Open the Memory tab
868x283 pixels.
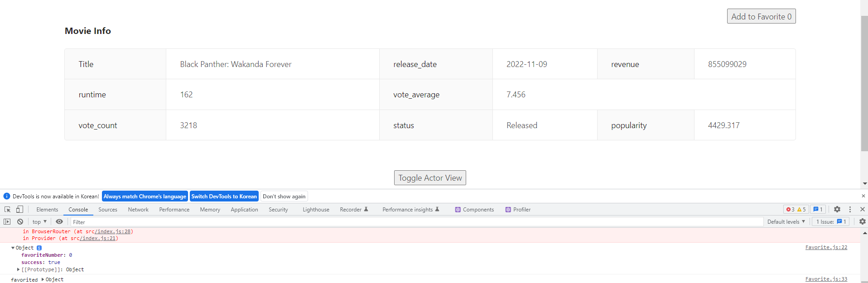(210, 210)
